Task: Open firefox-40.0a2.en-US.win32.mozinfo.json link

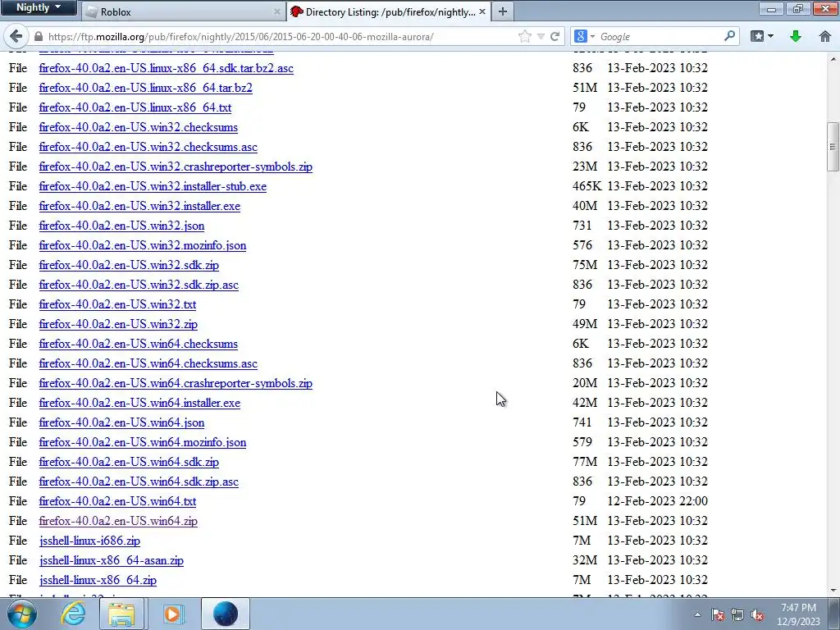Action: tap(143, 245)
